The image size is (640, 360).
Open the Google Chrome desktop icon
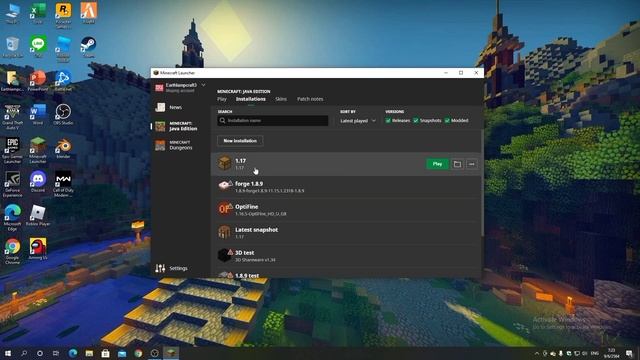(x=12, y=251)
